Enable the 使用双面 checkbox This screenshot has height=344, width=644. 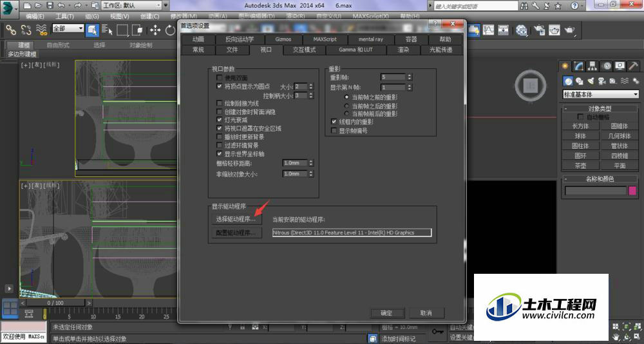click(x=220, y=78)
